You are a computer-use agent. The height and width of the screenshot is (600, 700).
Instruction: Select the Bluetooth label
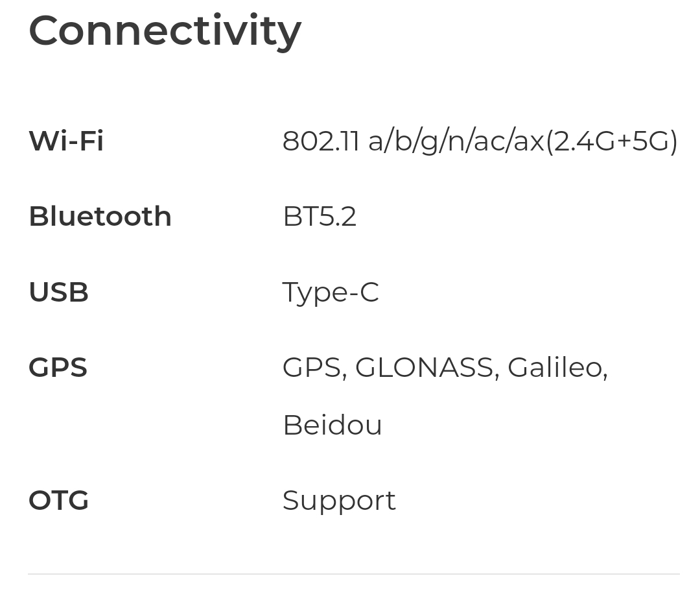100,216
